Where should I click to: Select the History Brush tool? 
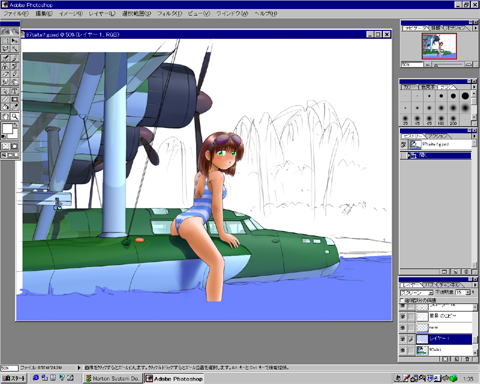[15, 66]
